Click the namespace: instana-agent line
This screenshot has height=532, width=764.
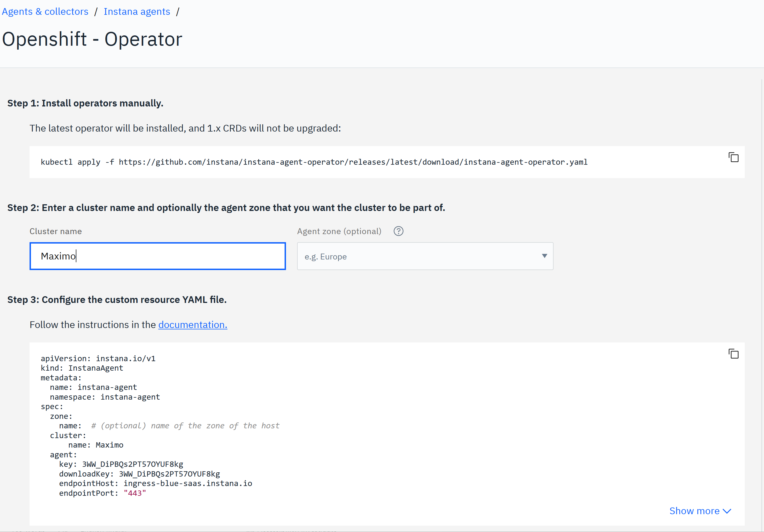[x=105, y=397]
